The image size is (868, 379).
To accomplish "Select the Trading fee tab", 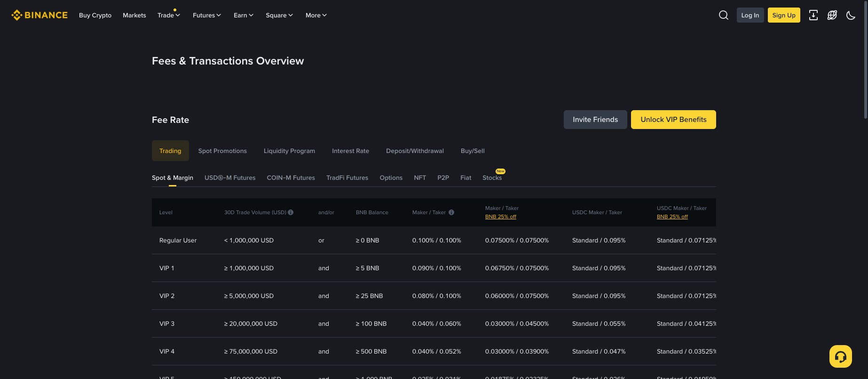I will point(170,151).
